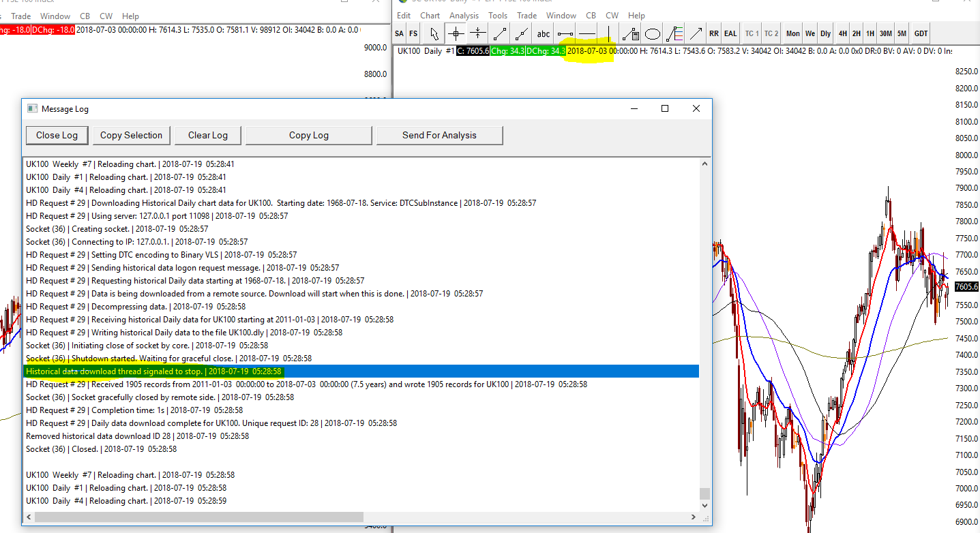Open the Help menu in right window
980x533 pixels.
tap(637, 15)
